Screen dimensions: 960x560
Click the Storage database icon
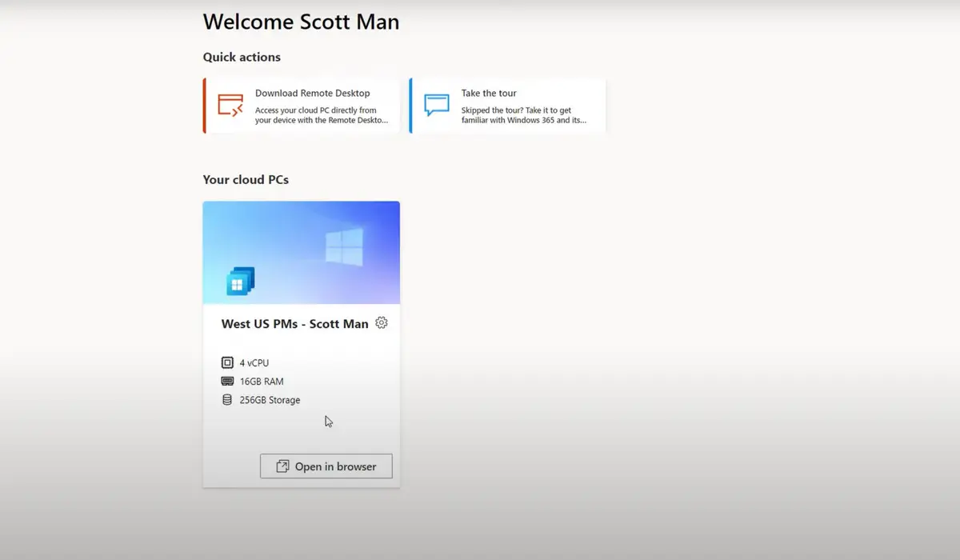[227, 400]
